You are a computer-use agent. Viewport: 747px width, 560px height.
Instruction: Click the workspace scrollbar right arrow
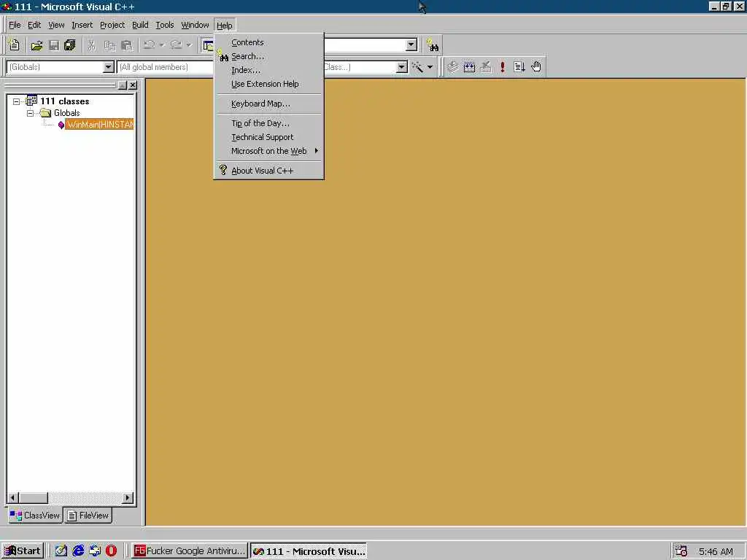(x=127, y=498)
